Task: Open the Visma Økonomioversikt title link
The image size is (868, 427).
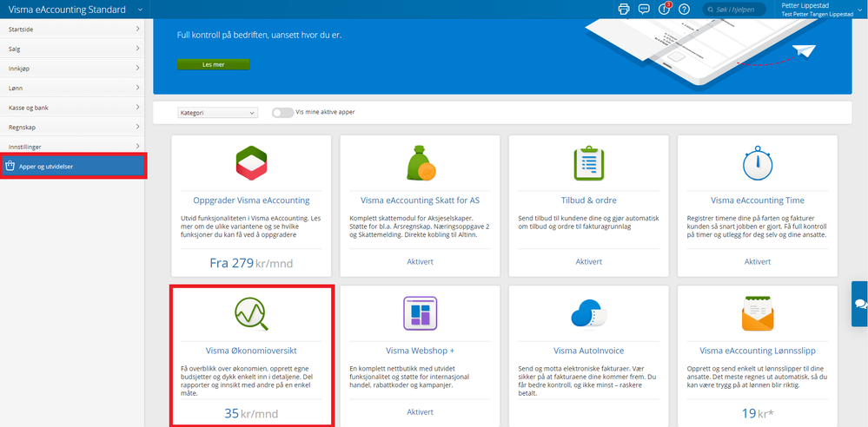Action: (x=251, y=351)
